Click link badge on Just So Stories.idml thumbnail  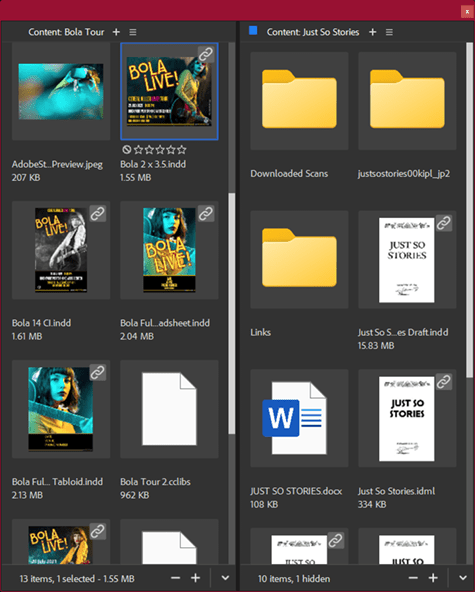(444, 382)
